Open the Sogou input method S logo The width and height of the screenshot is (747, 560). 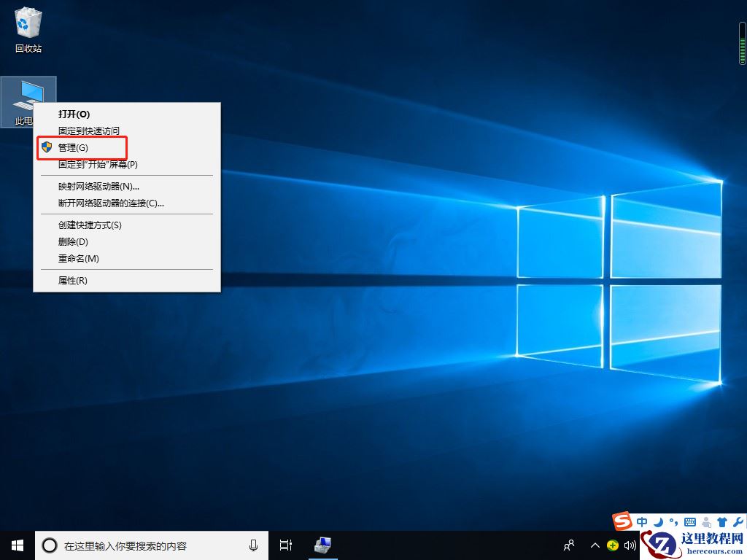coord(622,521)
